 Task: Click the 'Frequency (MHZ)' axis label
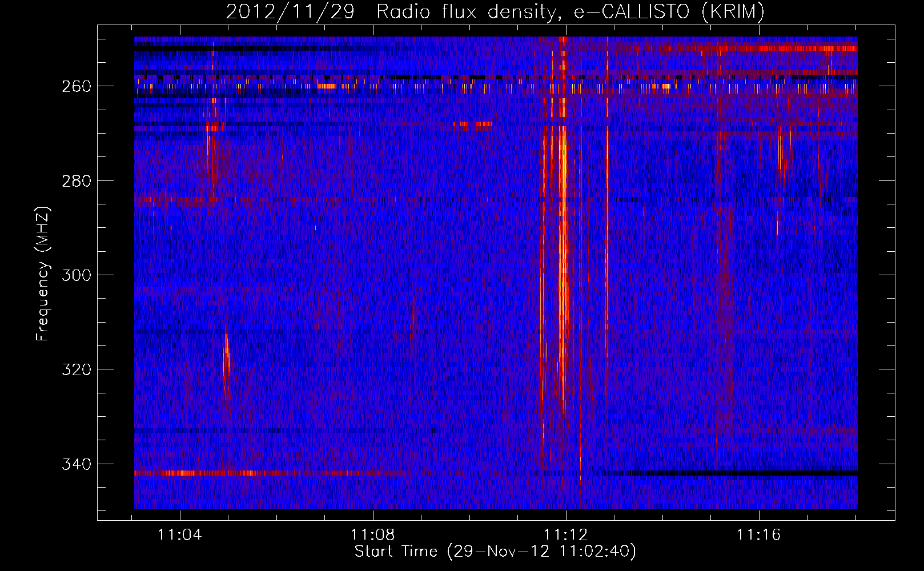pyautogui.click(x=42, y=274)
